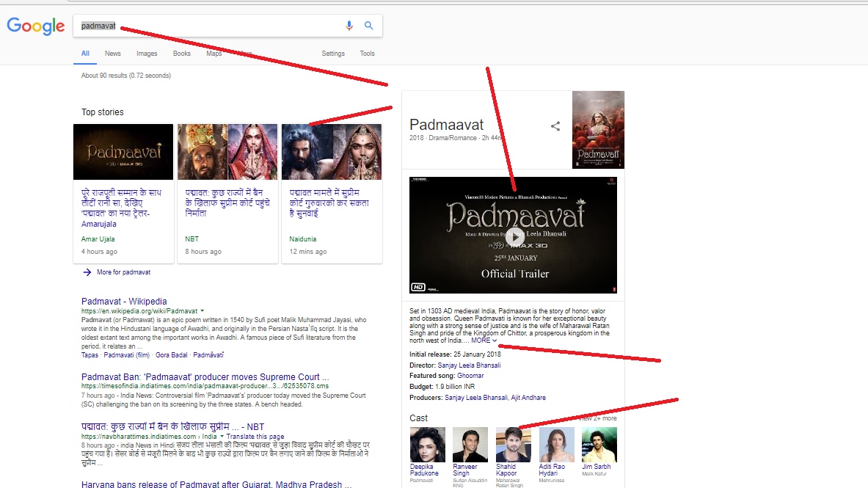Switch to the News tab

[x=112, y=54]
